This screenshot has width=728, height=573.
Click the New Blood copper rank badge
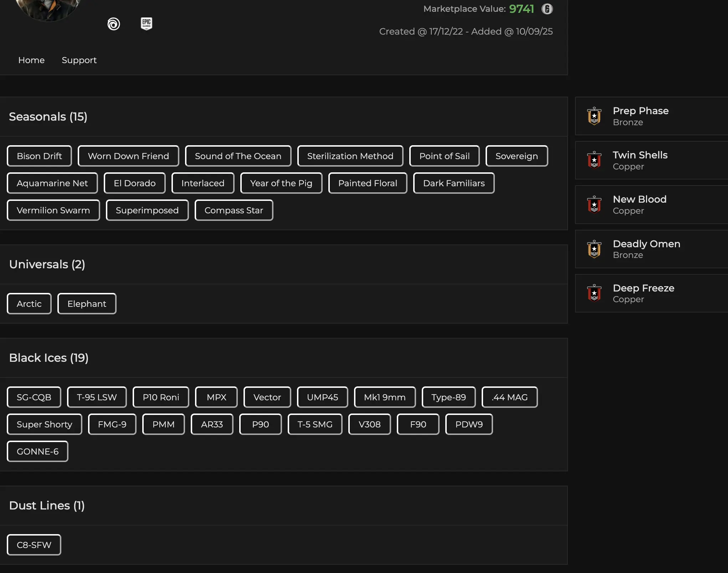point(594,204)
